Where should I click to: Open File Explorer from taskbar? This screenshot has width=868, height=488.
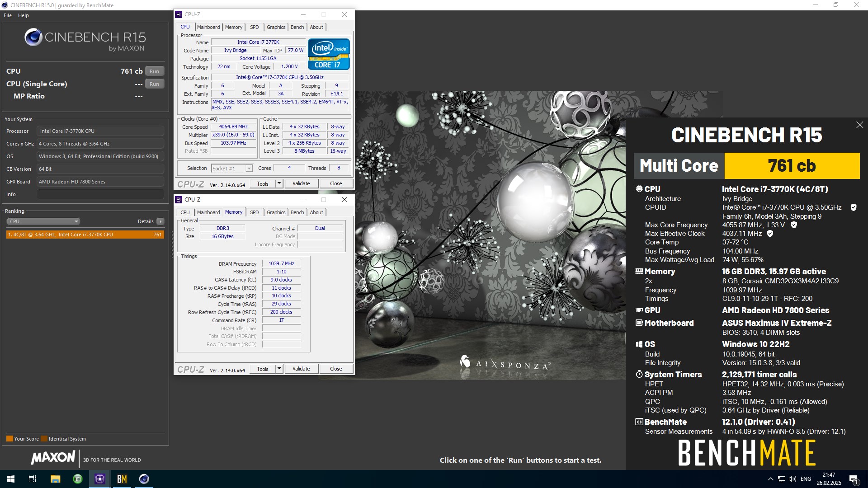click(55, 479)
